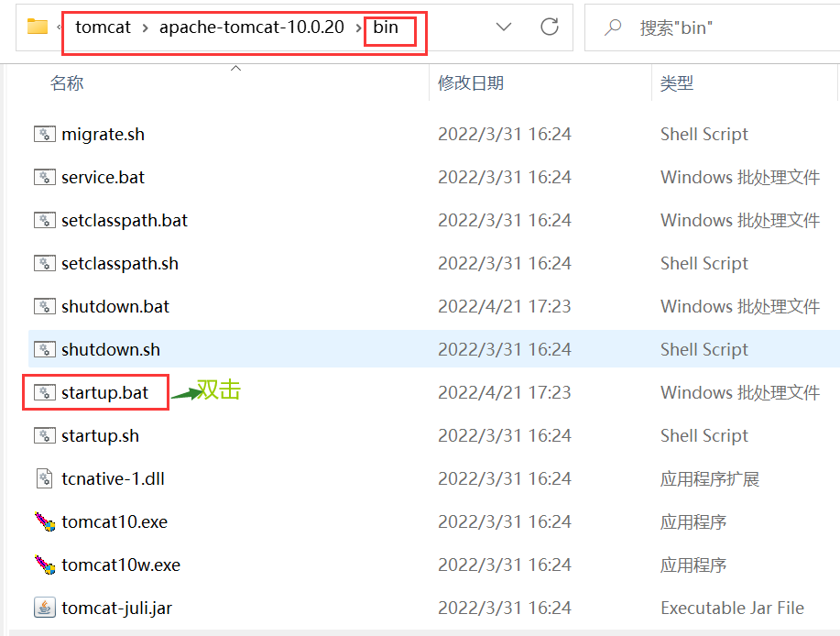Sort files by 类型 column
This screenshot has width=840, height=636.
[x=677, y=83]
